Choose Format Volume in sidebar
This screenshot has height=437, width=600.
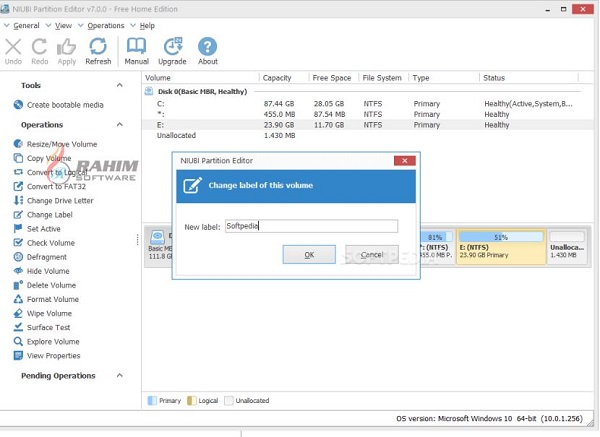pos(52,299)
